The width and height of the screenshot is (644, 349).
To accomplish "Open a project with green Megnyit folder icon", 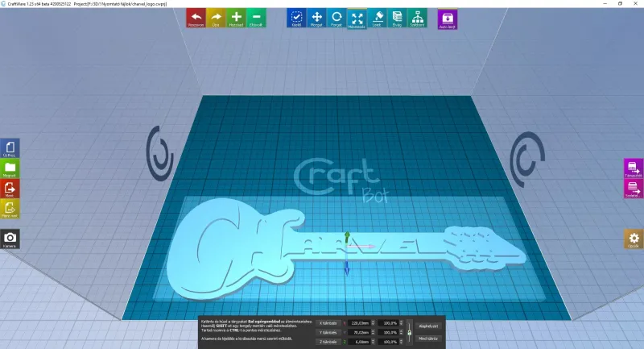I will (x=10, y=168).
